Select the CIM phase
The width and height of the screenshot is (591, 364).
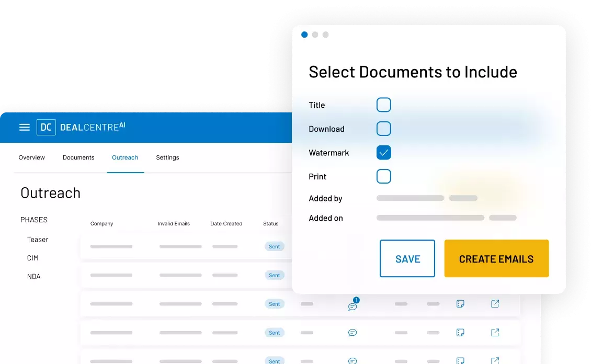[33, 258]
